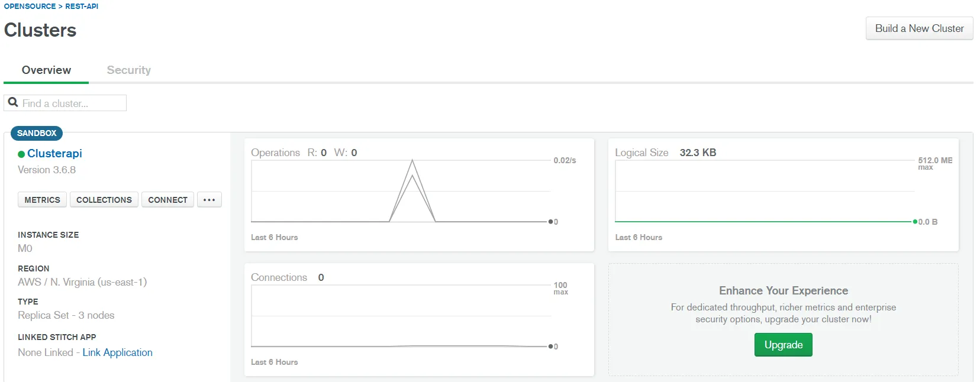Click the Operations chart endpoint marker
The height and width of the screenshot is (382, 980).
tap(550, 222)
